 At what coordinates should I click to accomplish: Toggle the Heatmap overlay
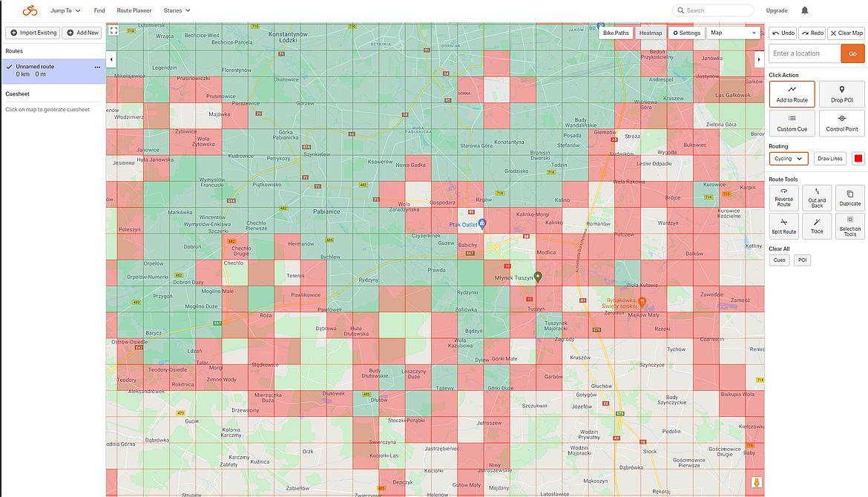pyautogui.click(x=651, y=33)
